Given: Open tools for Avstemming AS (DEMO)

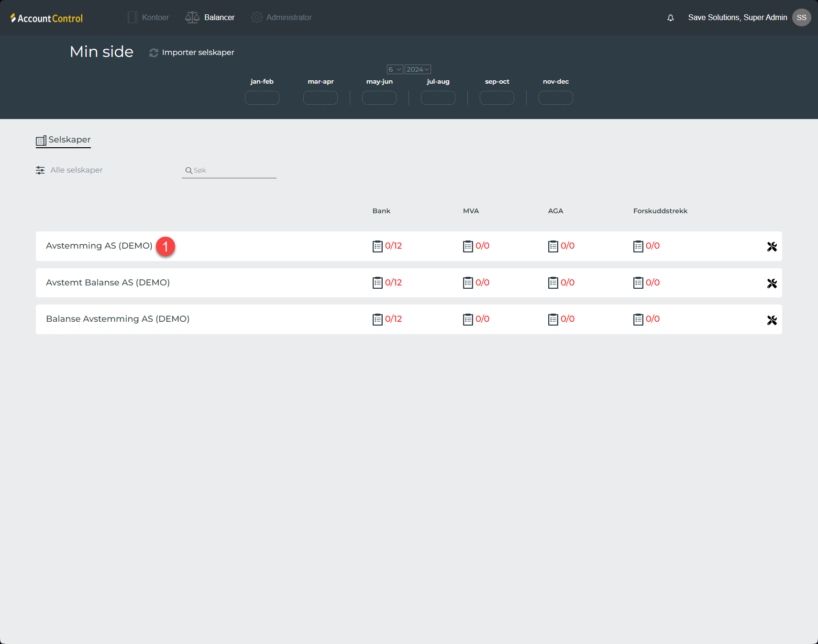Looking at the screenshot, I should coord(772,247).
